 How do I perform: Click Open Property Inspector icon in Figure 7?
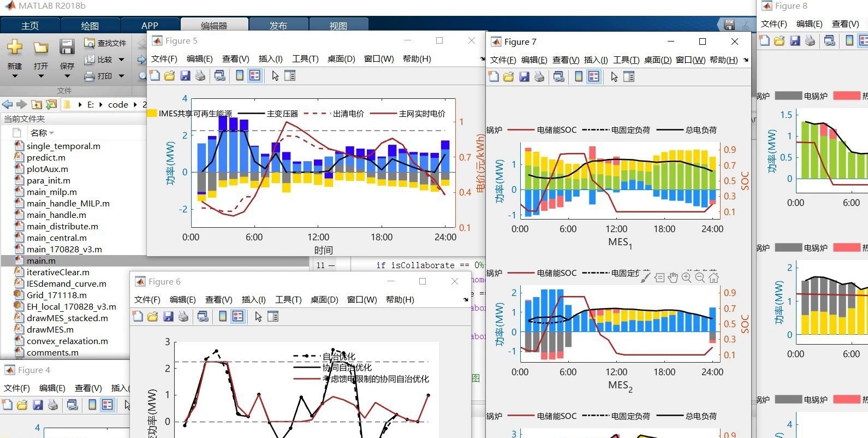click(x=629, y=77)
